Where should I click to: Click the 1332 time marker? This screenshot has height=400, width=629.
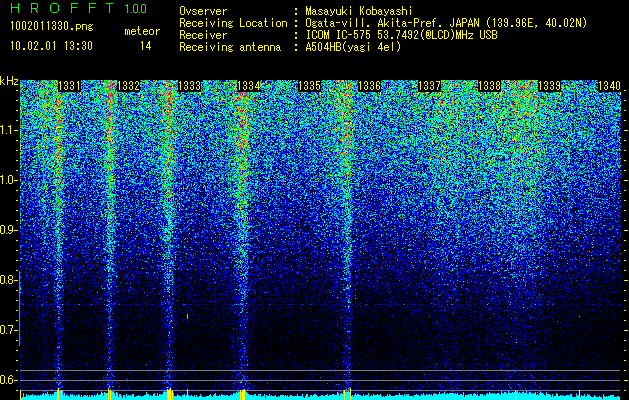(x=128, y=86)
